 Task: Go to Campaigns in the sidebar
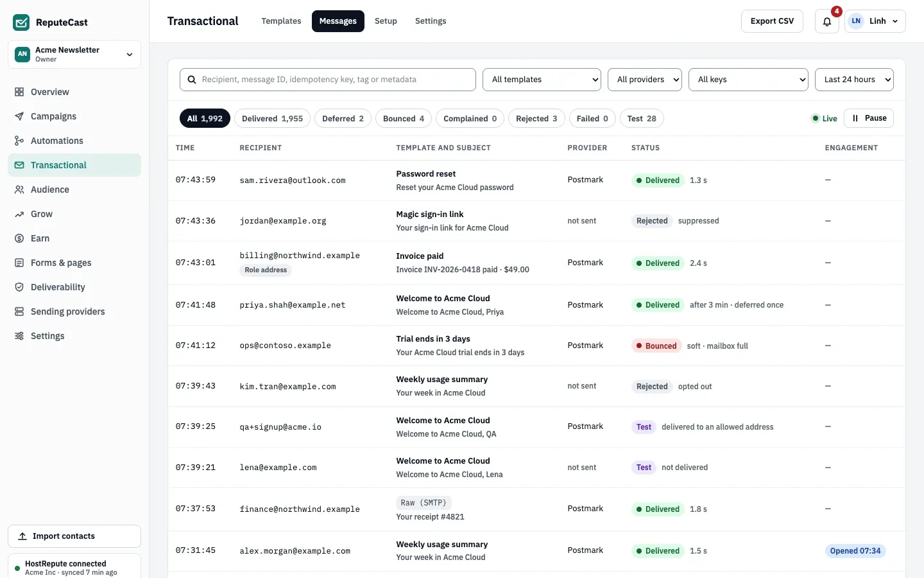pos(74,116)
